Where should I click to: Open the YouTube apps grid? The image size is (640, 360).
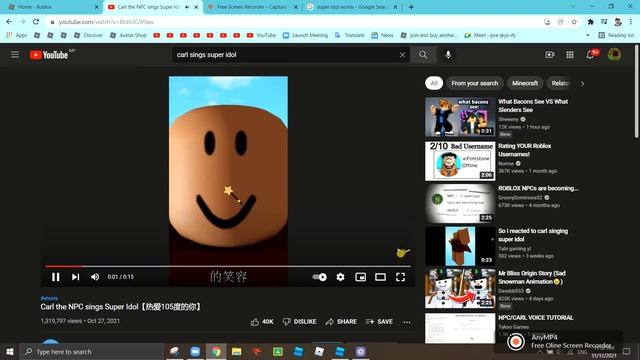[x=570, y=55]
